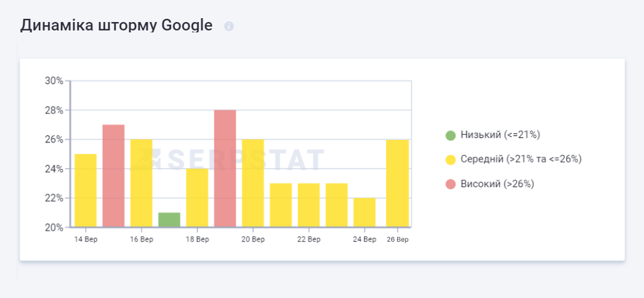Click the tallest red bar at 28%
Viewport: 644px width, 298px height.
pyautogui.click(x=225, y=168)
